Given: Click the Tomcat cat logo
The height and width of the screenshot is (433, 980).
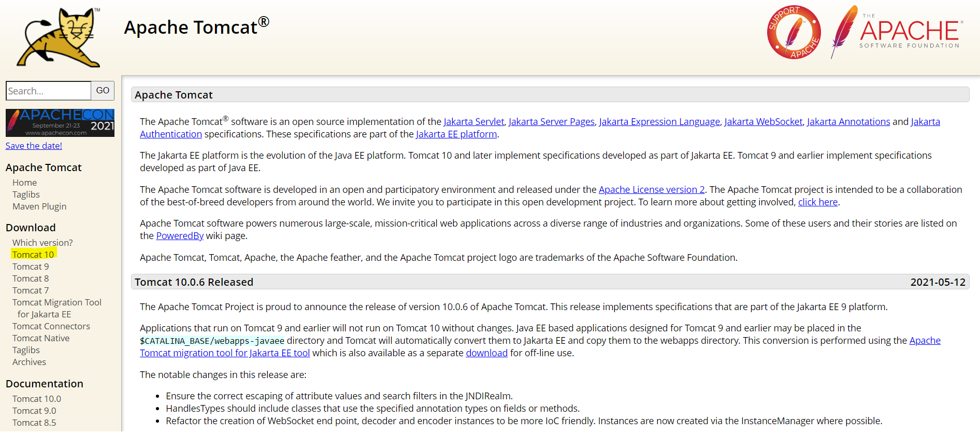Looking at the screenshot, I should pos(59,37).
